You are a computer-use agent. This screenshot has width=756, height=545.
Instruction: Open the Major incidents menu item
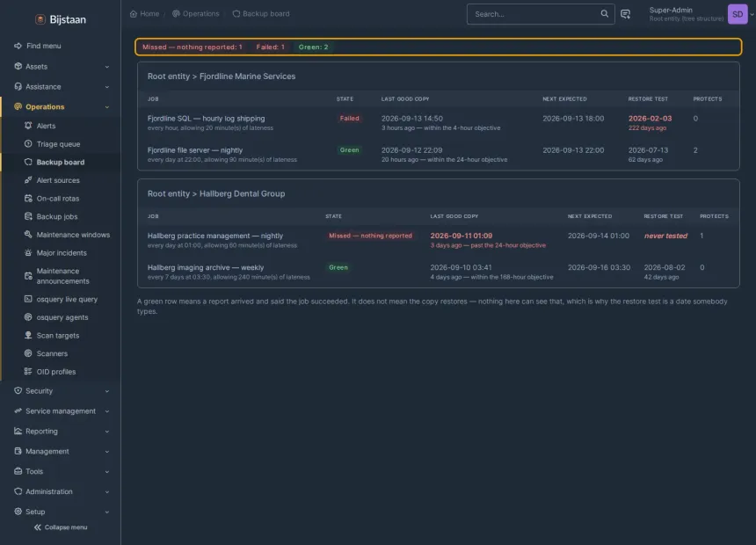61,253
